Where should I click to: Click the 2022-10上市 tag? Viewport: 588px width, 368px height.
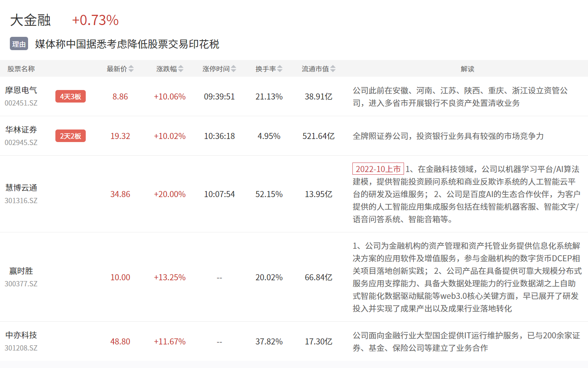(x=378, y=169)
